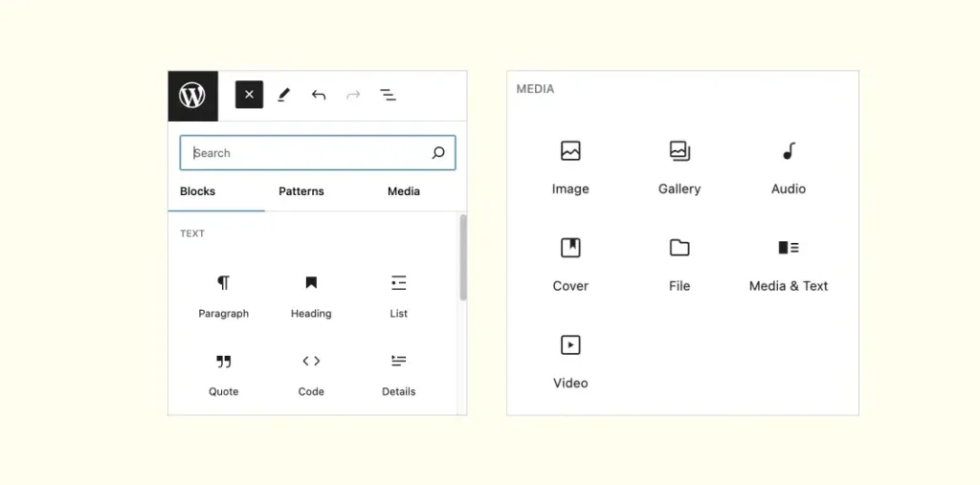Insert a Gallery block
The image size is (980, 485).
[679, 167]
